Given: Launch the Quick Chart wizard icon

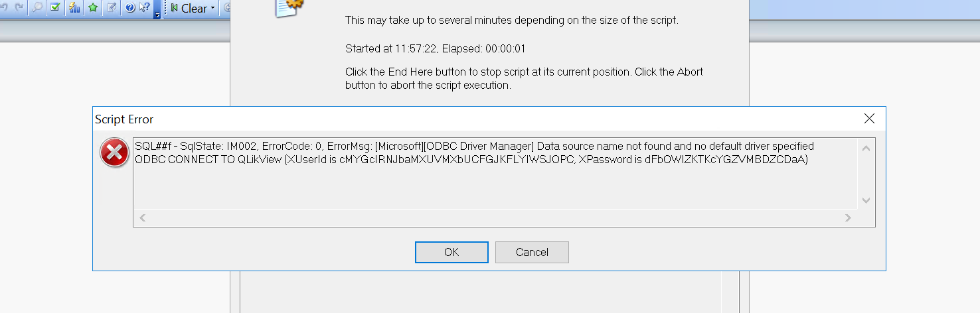Looking at the screenshot, I should point(74,8).
